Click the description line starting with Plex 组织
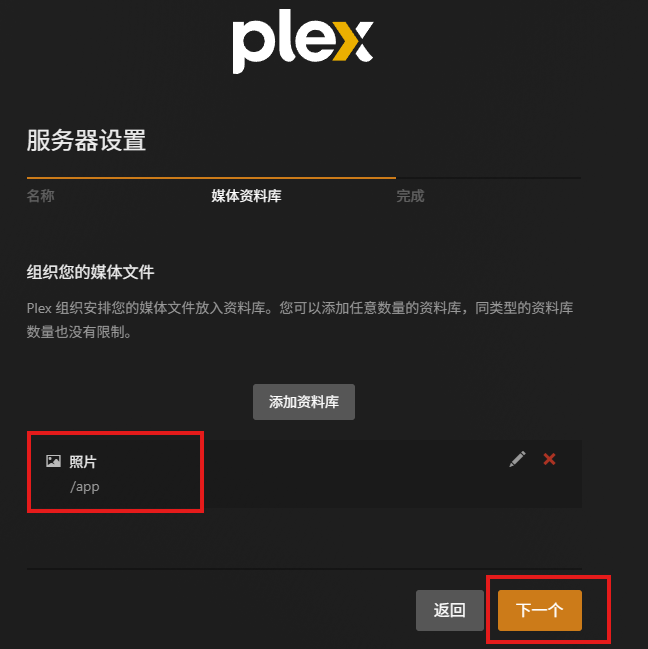The image size is (648, 649). point(300,308)
